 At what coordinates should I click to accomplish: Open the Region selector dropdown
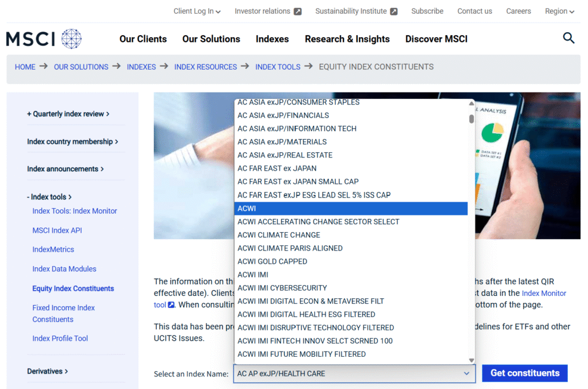[559, 11]
